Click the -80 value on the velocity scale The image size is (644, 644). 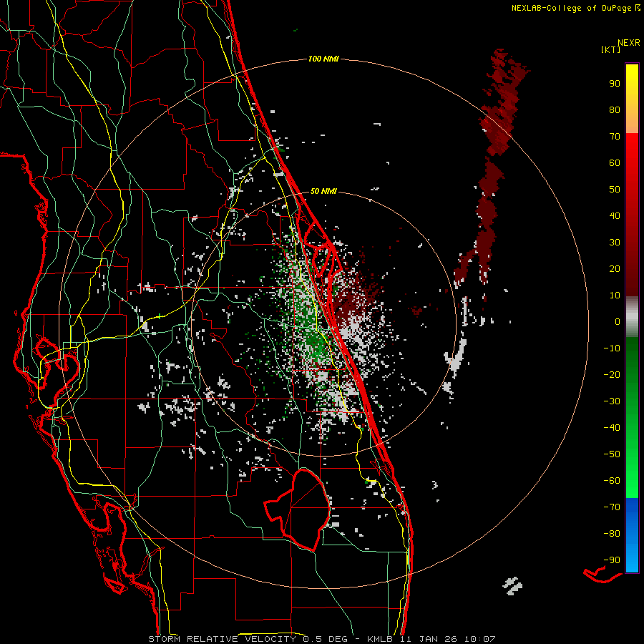click(x=612, y=534)
